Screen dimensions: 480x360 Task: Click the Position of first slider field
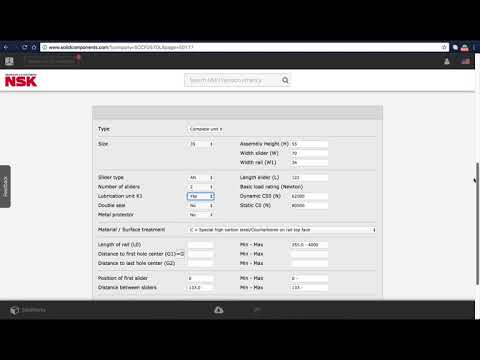pyautogui.click(x=200, y=278)
